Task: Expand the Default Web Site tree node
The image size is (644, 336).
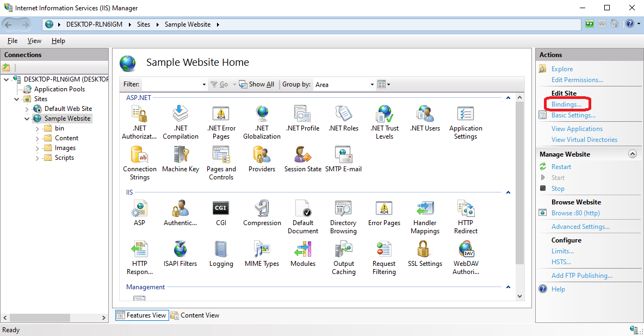Action: 27,109
